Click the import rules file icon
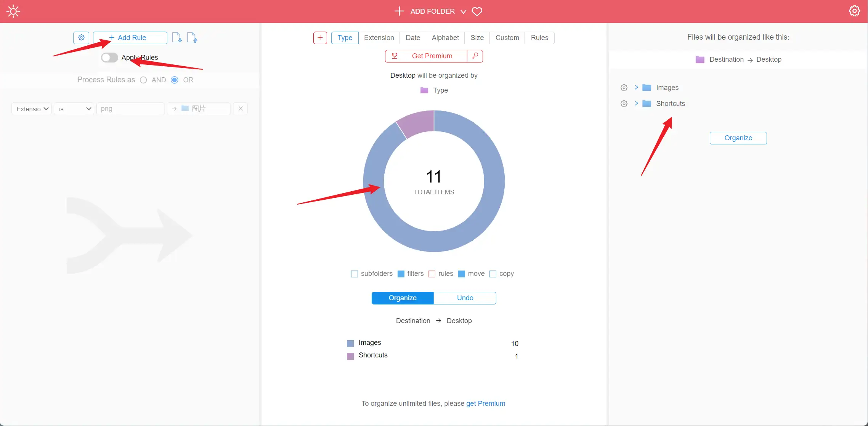Image resolution: width=868 pixels, height=426 pixels. point(177,37)
